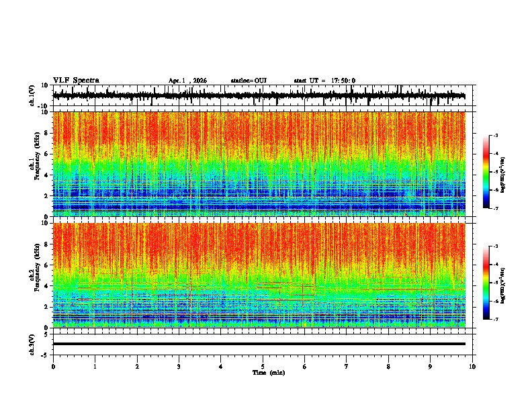Click the '8' kHz tick on ch.1 axis
Screen dimensions: 532x411
[x=47, y=133]
